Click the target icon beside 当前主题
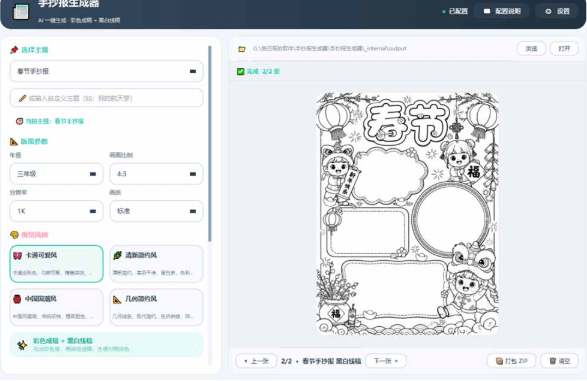 click(x=19, y=121)
